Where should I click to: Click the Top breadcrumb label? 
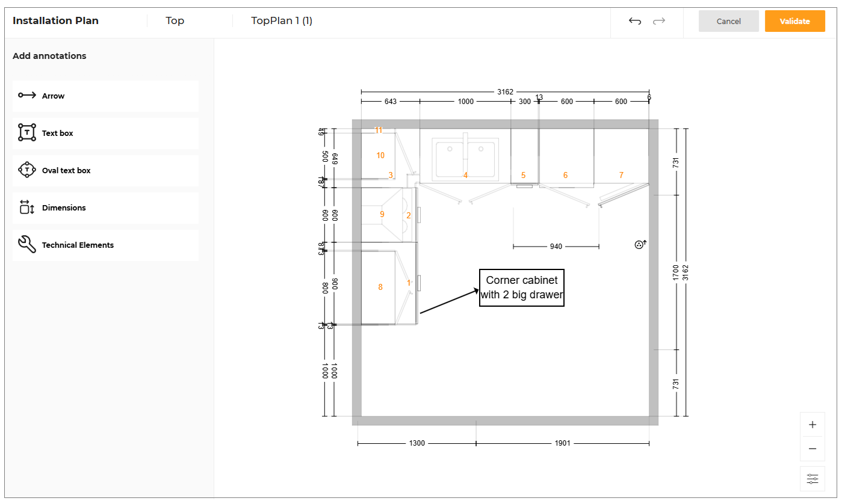(175, 21)
